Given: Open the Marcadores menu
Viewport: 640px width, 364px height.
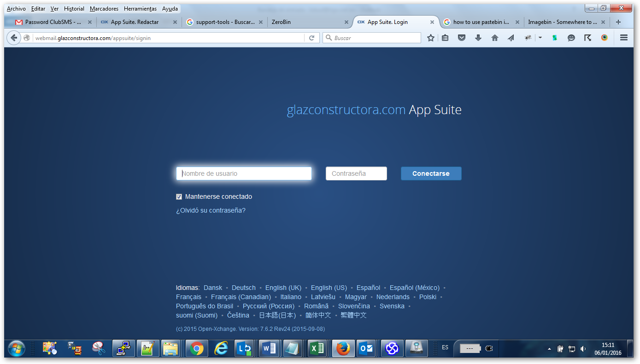Looking at the screenshot, I should point(104,9).
